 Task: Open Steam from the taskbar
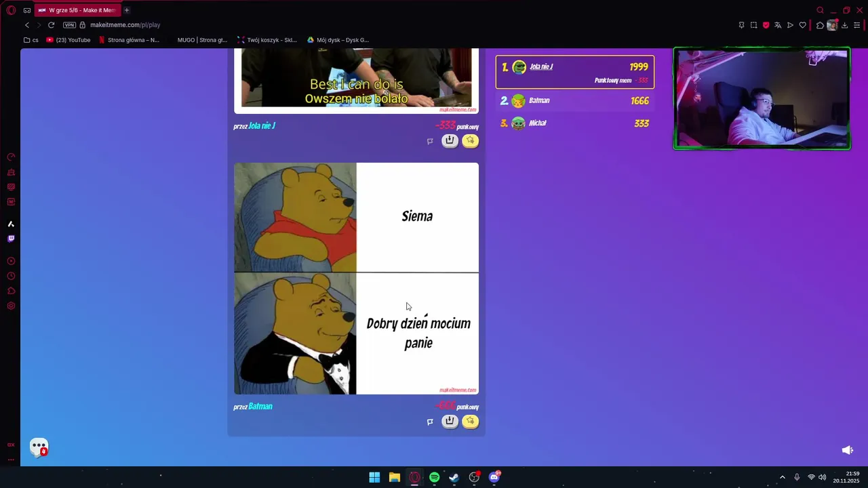tap(454, 477)
